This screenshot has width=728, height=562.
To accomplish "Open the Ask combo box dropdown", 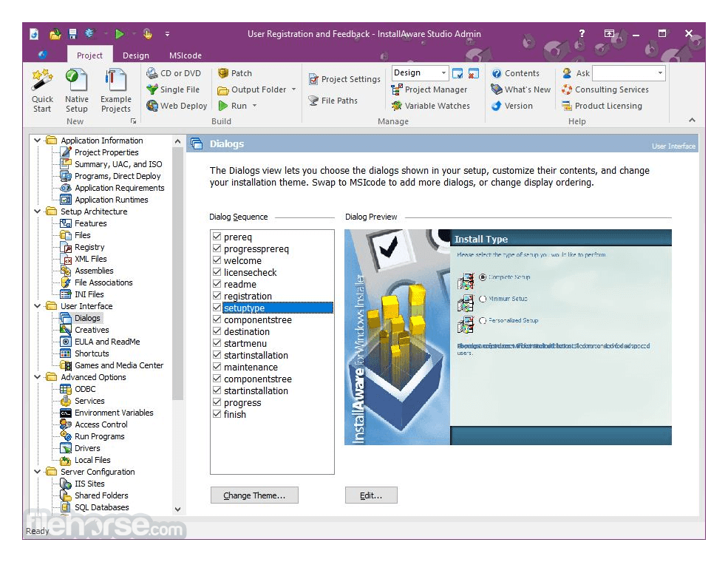I will [660, 73].
